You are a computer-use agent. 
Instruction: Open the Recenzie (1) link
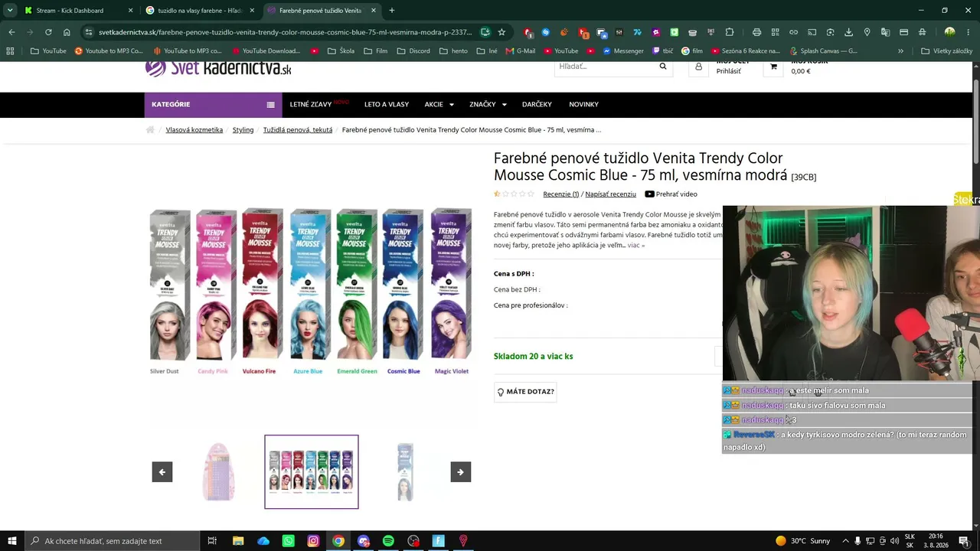pyautogui.click(x=561, y=194)
